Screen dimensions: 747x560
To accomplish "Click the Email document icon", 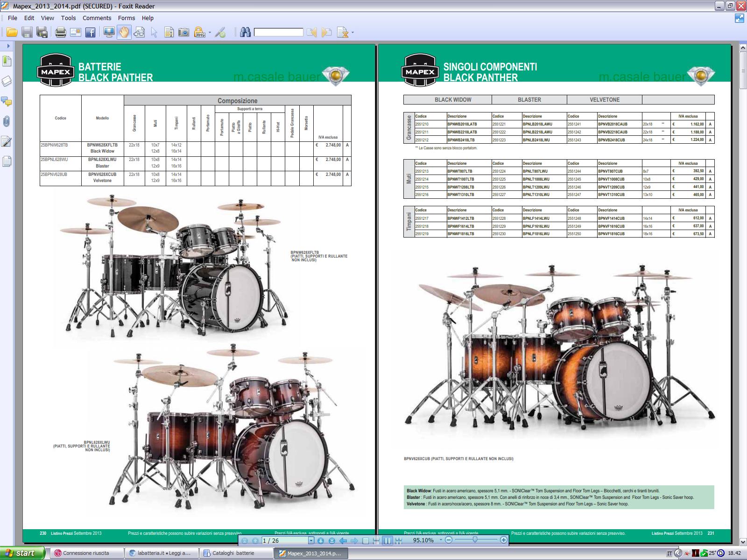I will (x=75, y=32).
